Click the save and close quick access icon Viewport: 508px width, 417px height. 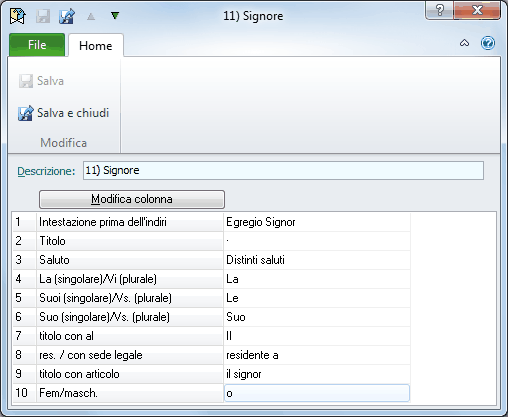click(x=67, y=16)
